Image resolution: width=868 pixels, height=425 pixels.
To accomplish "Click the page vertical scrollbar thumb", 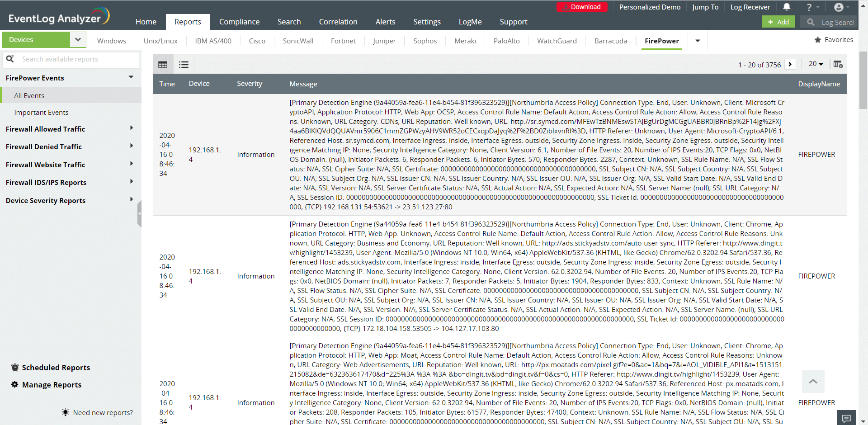I will coord(863,80).
